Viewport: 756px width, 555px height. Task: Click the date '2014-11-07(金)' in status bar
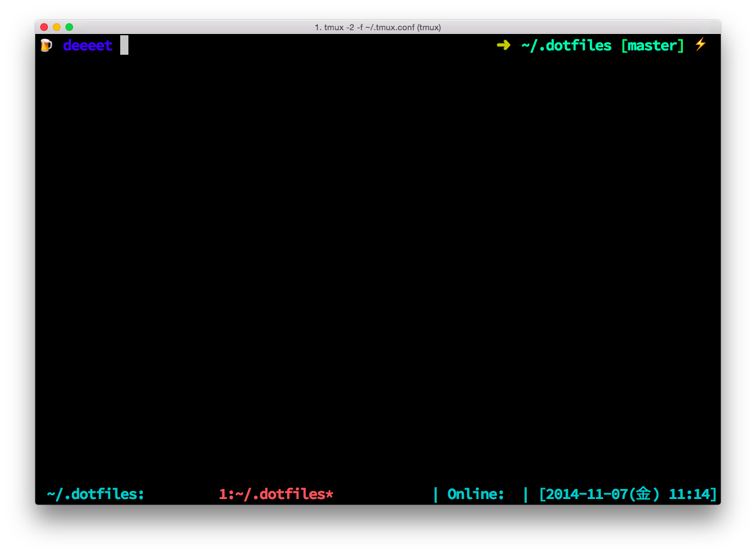[603, 495]
